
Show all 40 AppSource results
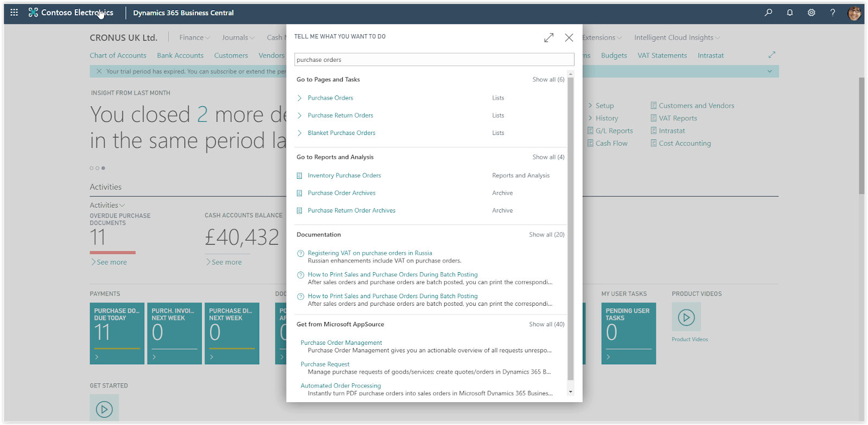[x=546, y=324]
